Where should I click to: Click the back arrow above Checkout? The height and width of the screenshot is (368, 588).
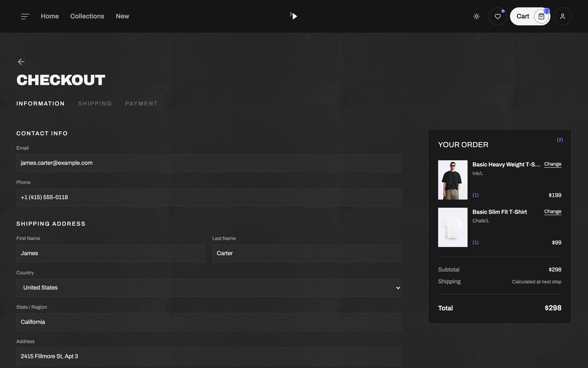pyautogui.click(x=21, y=62)
